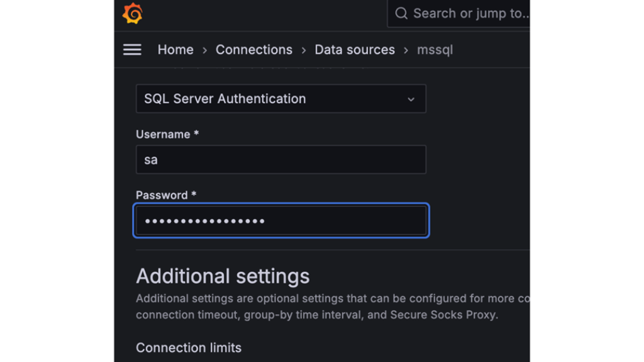Image resolution: width=644 pixels, height=362 pixels.
Task: Focus the masked Password field
Action: coord(280,221)
